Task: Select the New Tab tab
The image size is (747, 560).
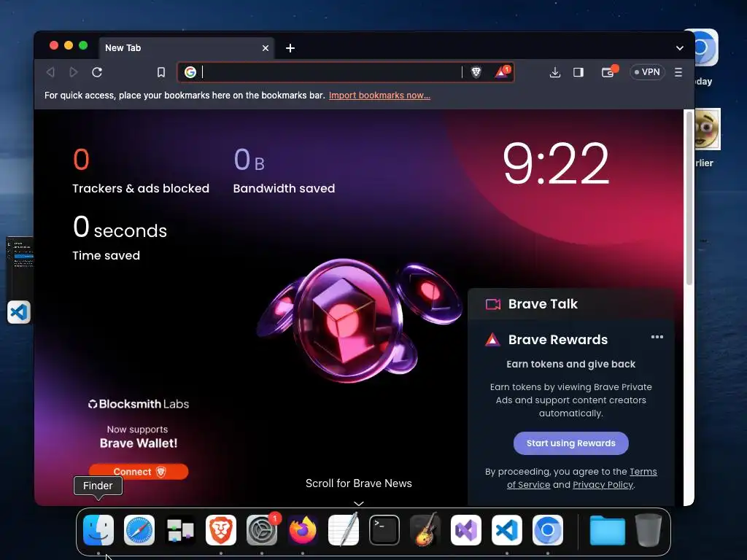Action: [x=187, y=48]
